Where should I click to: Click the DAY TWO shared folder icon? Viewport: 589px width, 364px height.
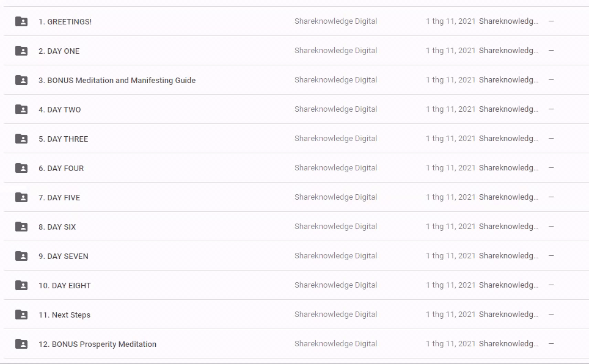(21, 109)
